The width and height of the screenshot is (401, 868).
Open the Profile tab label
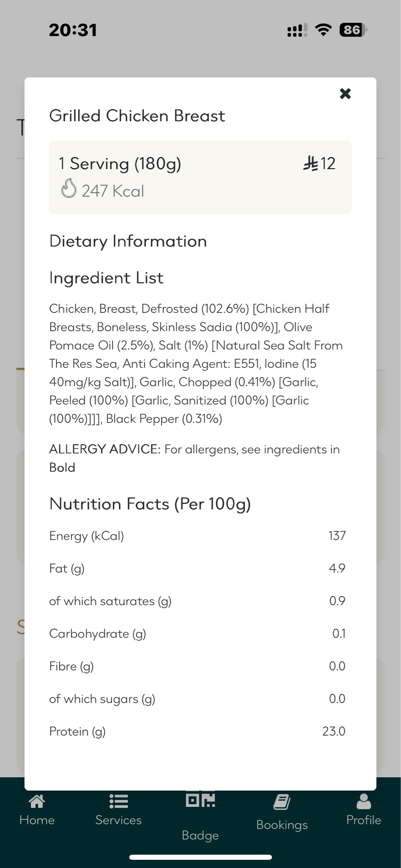pyautogui.click(x=364, y=820)
